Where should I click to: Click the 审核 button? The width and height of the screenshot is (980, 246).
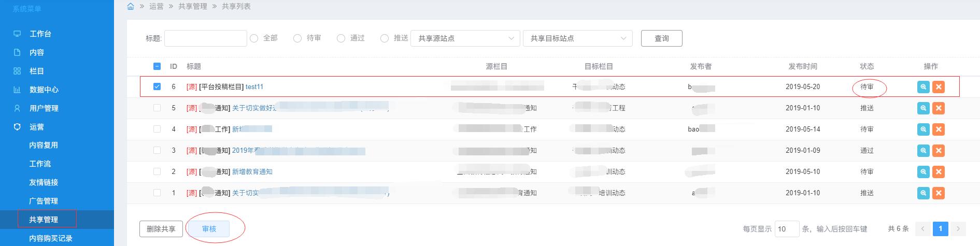tap(209, 229)
